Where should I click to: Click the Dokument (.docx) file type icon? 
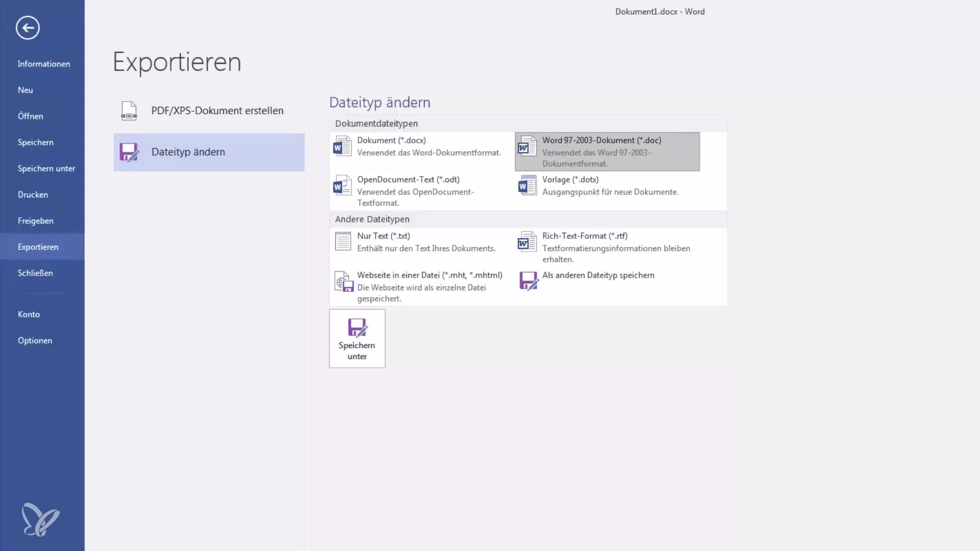(x=342, y=146)
